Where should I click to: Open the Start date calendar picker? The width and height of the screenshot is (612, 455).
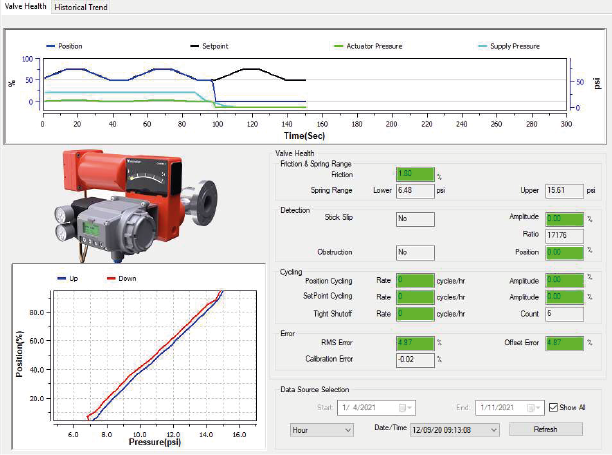coord(404,408)
